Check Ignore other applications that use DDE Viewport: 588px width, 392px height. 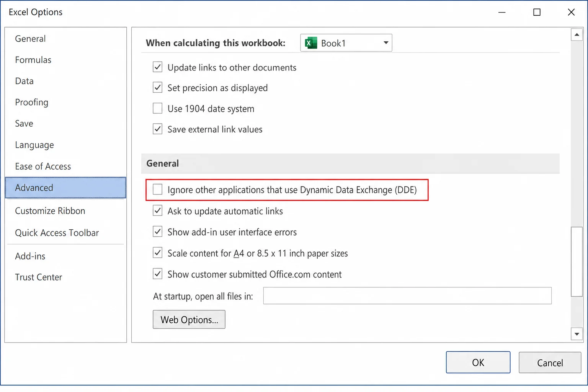157,189
